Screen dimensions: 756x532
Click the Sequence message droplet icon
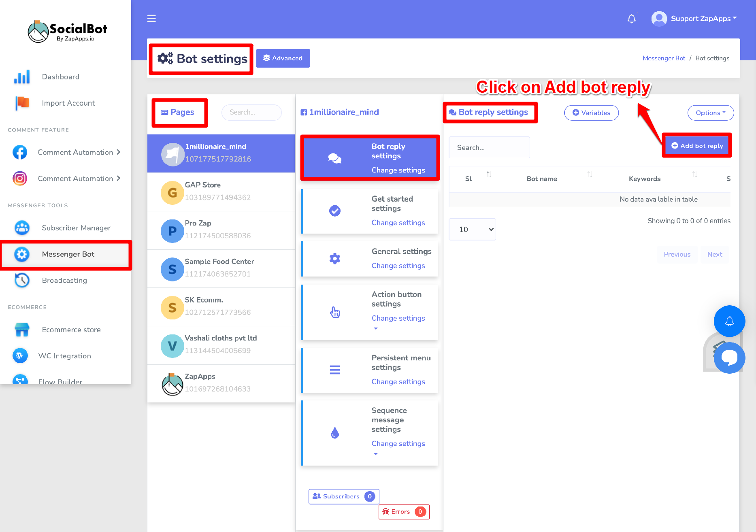pos(335,433)
